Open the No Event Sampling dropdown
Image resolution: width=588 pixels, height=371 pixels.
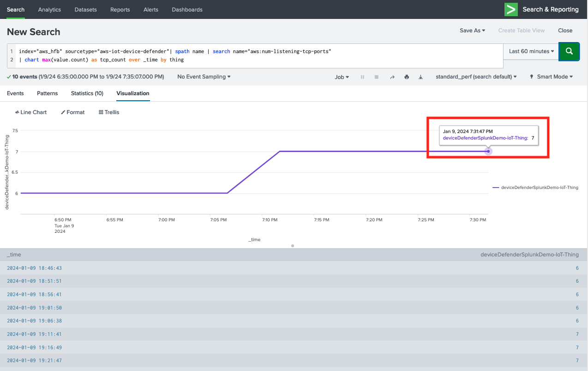coord(203,77)
